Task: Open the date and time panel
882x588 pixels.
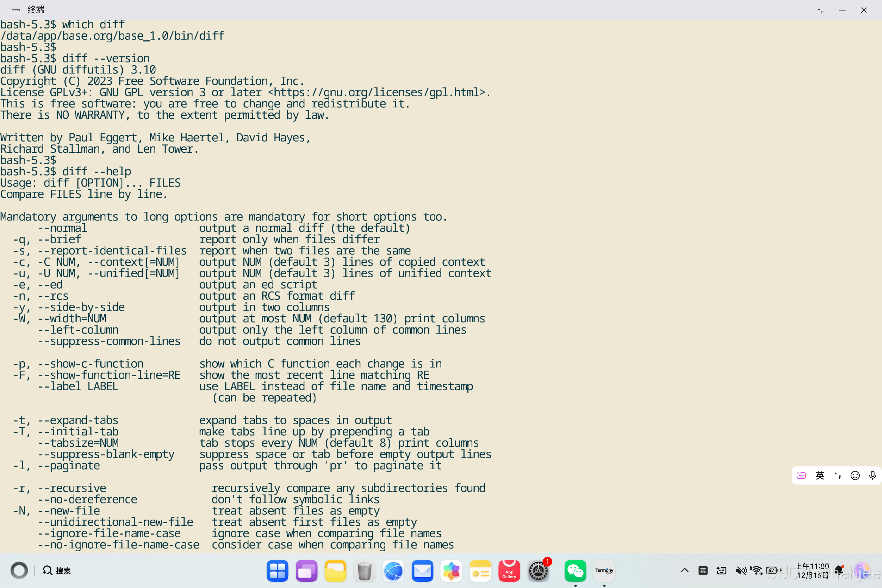Action: click(813, 570)
